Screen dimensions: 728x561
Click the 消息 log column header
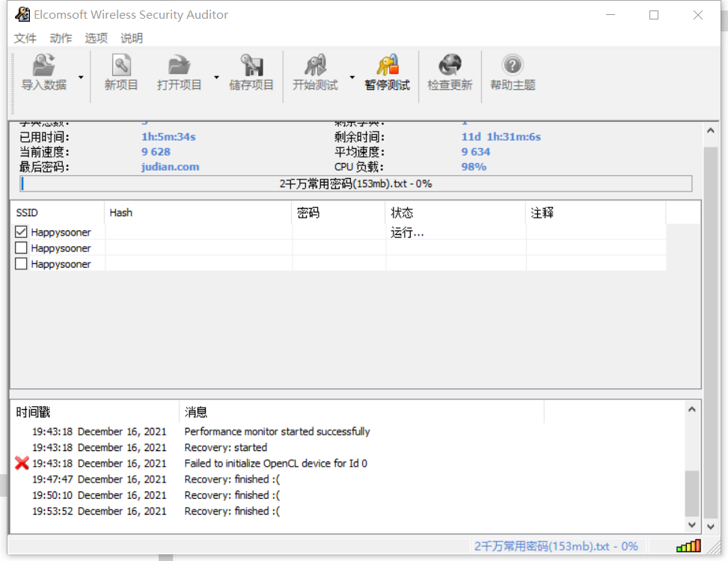pyautogui.click(x=361, y=411)
